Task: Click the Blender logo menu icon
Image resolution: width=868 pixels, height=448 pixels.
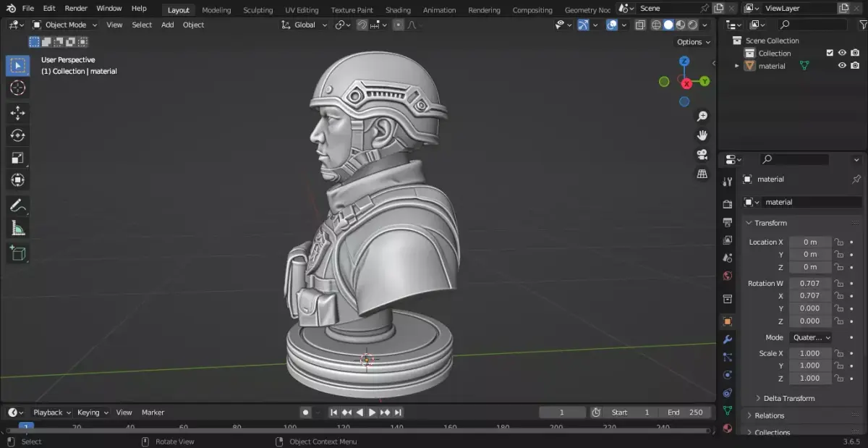Action: 11,9
